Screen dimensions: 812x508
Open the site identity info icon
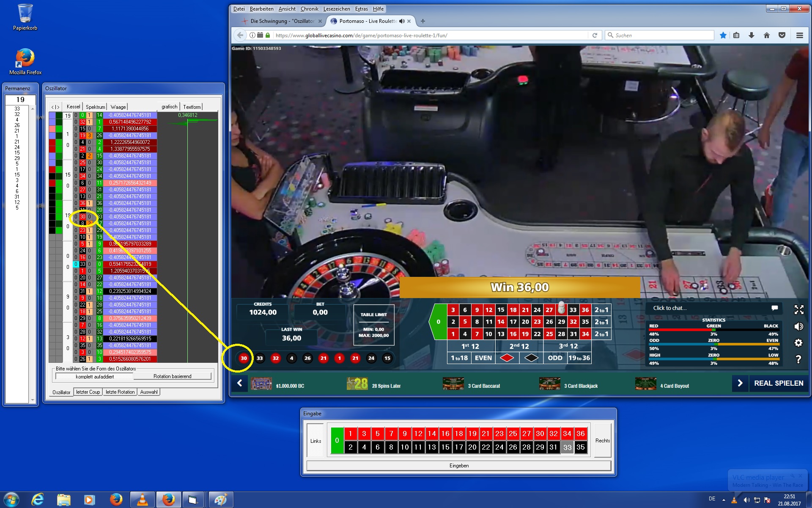click(x=252, y=35)
